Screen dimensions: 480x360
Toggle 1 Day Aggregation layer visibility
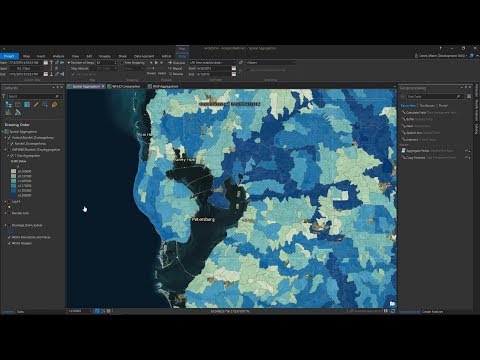12,156
